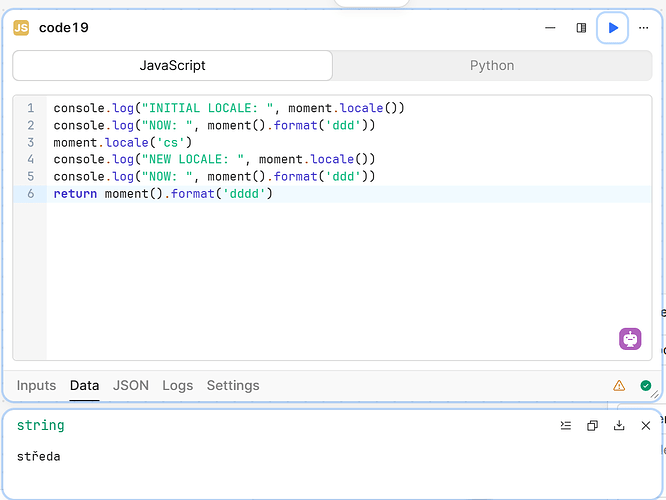This screenshot has height=500, width=666.
Task: Toggle output wrap lines format icon
Action: click(x=566, y=426)
